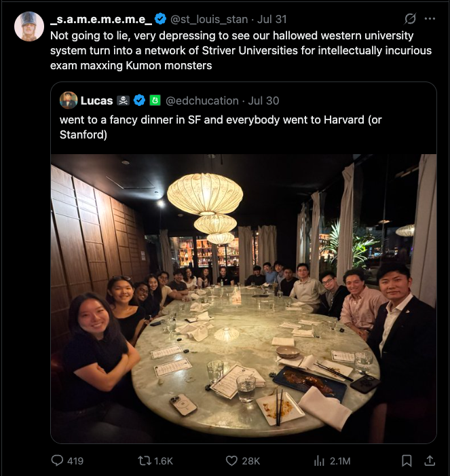Click the blue verified badge beside _s.a.m.e.m.e.m.e_
450x476 pixels.
click(x=162, y=19)
